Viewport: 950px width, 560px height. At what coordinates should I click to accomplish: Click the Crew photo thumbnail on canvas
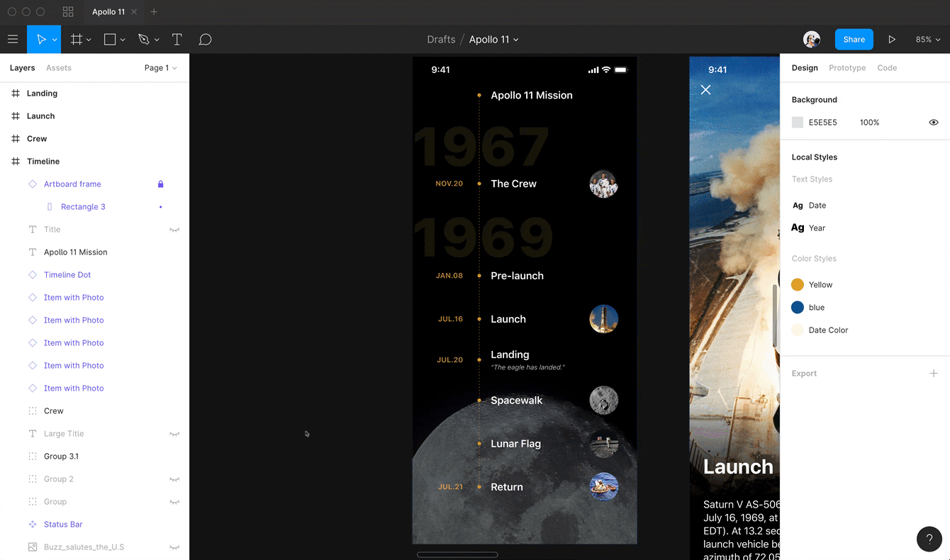pyautogui.click(x=604, y=184)
